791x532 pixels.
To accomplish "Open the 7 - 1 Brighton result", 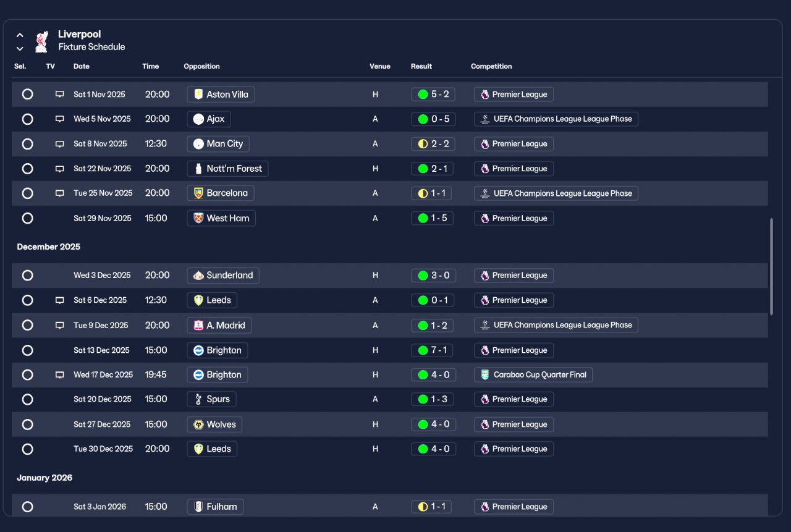I will (432, 350).
